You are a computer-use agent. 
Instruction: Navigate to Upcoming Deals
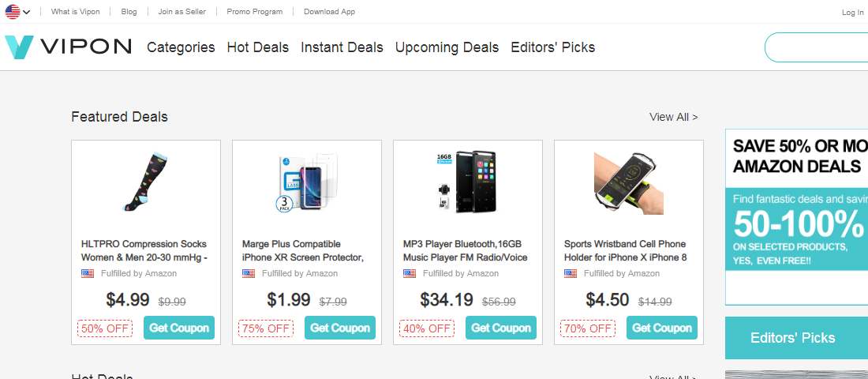point(447,47)
